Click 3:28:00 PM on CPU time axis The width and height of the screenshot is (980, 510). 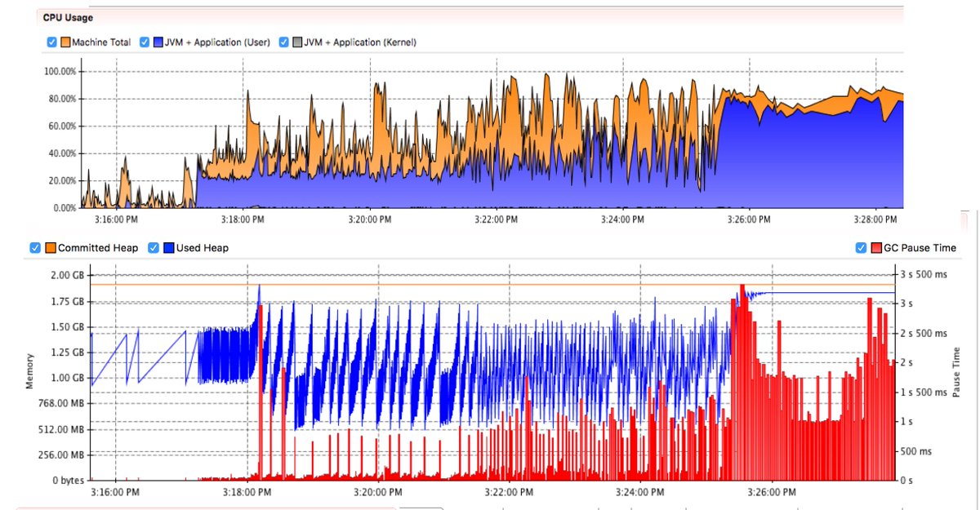[x=875, y=220]
